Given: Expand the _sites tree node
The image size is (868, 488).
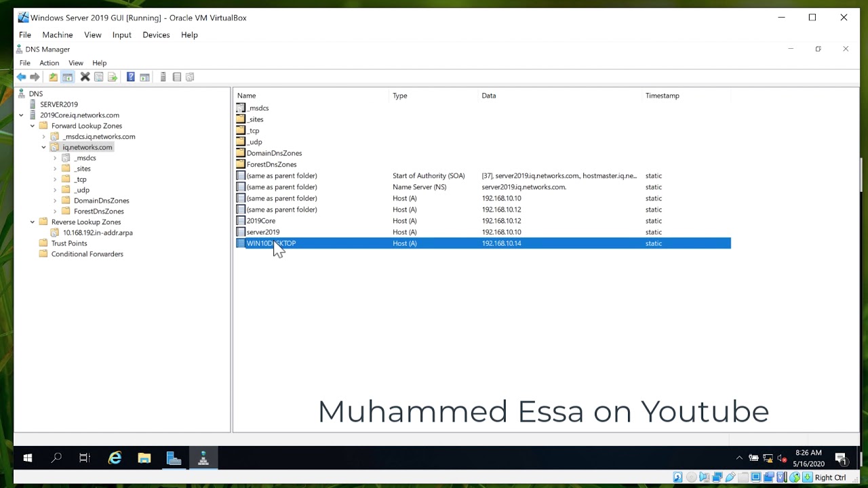Looking at the screenshot, I should [x=55, y=169].
